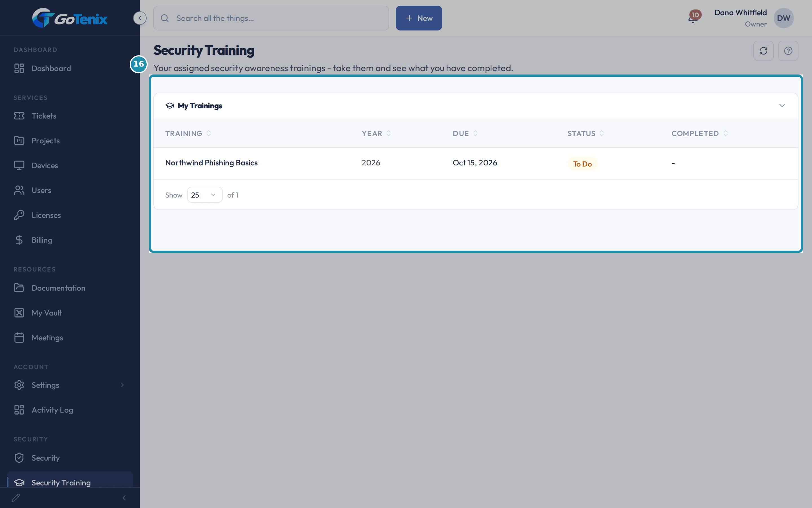Click the graduation cap icon beside My Trainings

tap(170, 106)
